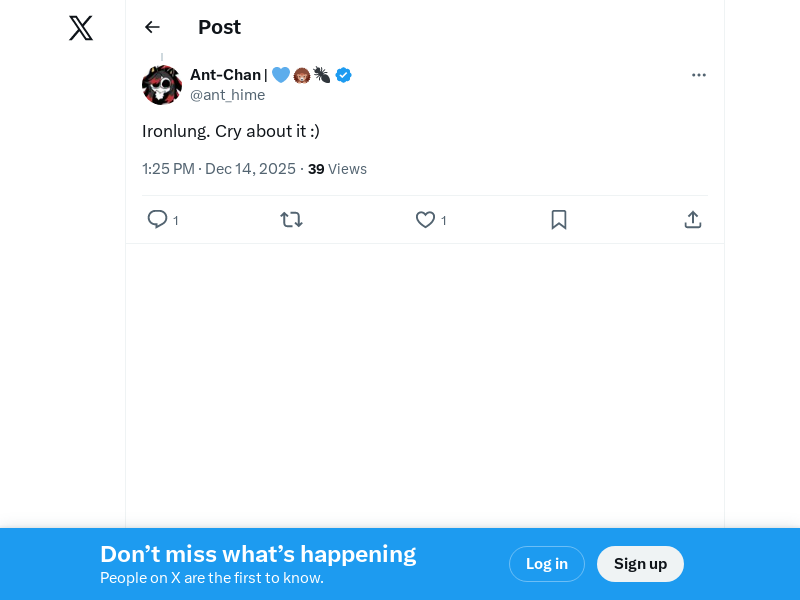Reply to Ant-Chan's post
This screenshot has height=600, width=800.
pyautogui.click(x=157, y=219)
